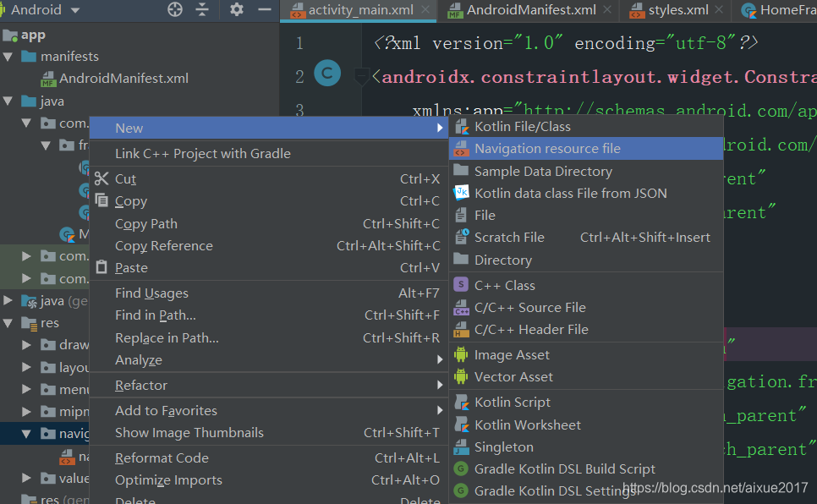This screenshot has height=504, width=817.
Task: Expand the mipmap folder
Action: (x=26, y=412)
